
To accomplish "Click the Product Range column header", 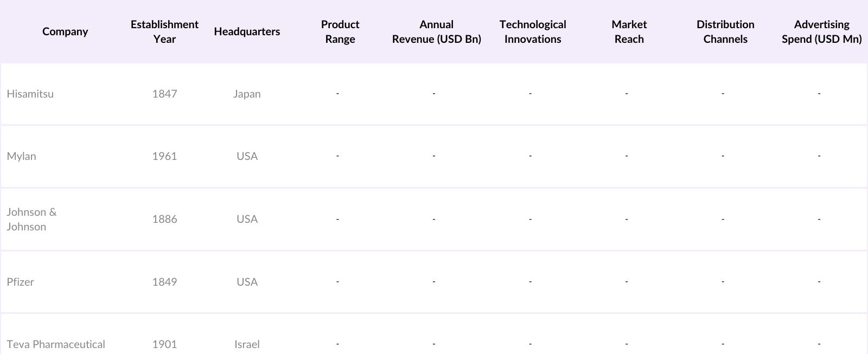I will point(340,31).
